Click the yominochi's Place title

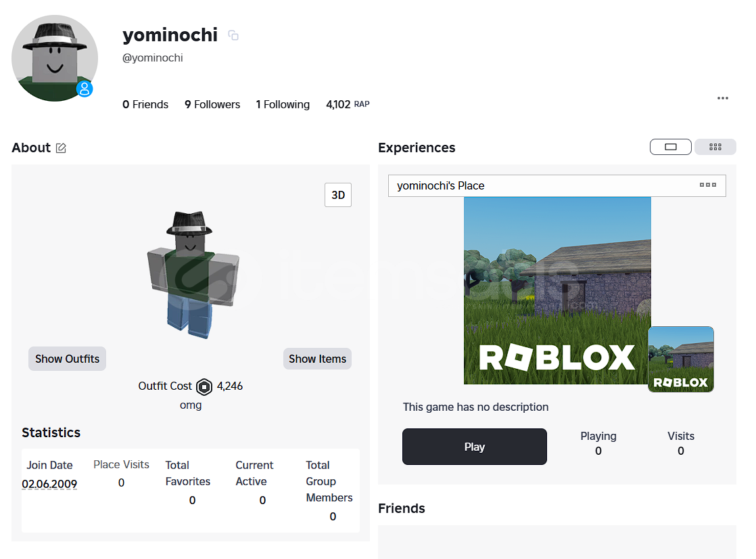coord(441,185)
